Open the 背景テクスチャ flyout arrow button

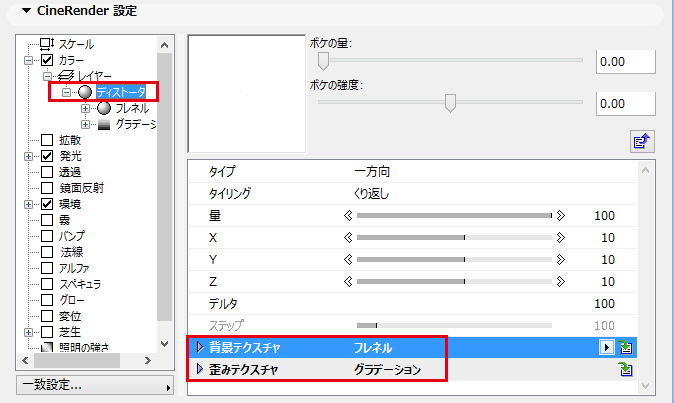[606, 347]
